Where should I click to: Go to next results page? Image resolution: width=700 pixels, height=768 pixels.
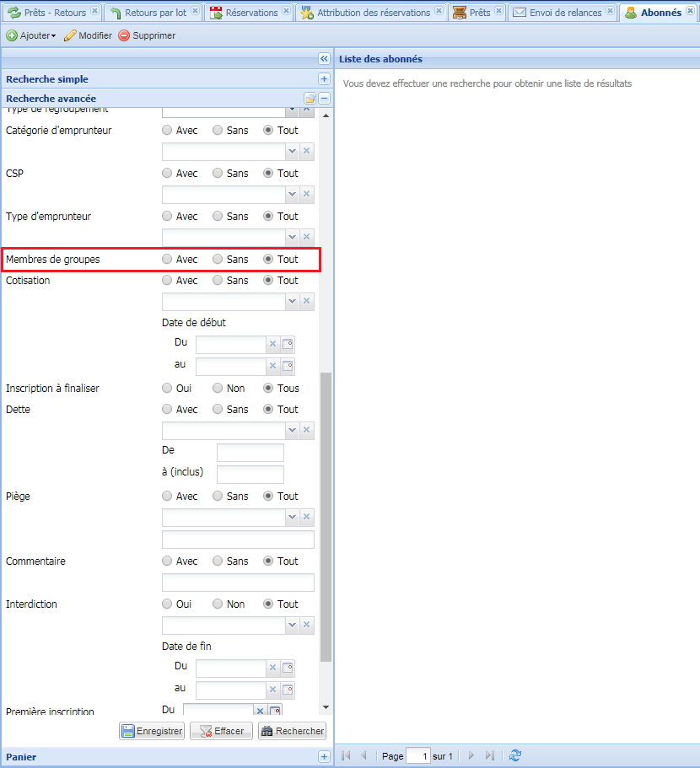(x=471, y=756)
